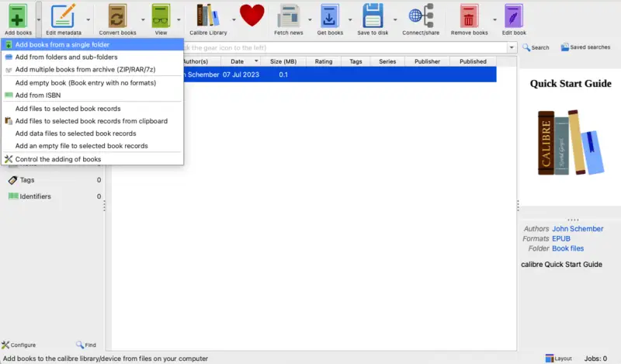Screen dimensions: 621x364
Task: Click the Configure wrench icon
Action: tap(5, 345)
